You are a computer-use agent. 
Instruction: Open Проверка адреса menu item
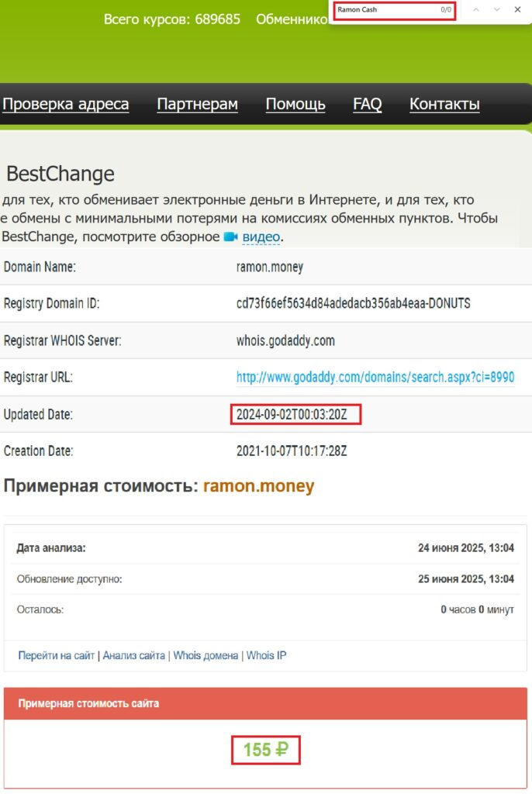click(65, 104)
